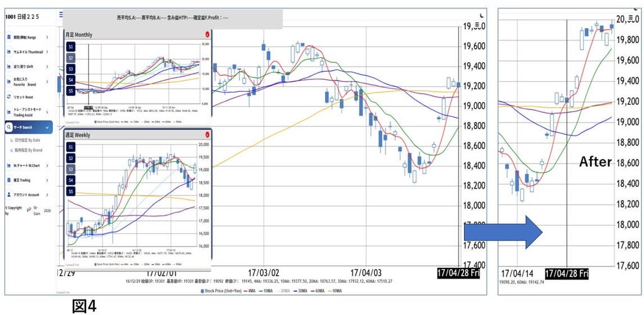Expand the Thumbnail submenu chevron
This screenshot has height=315, width=644.
click(x=47, y=52)
